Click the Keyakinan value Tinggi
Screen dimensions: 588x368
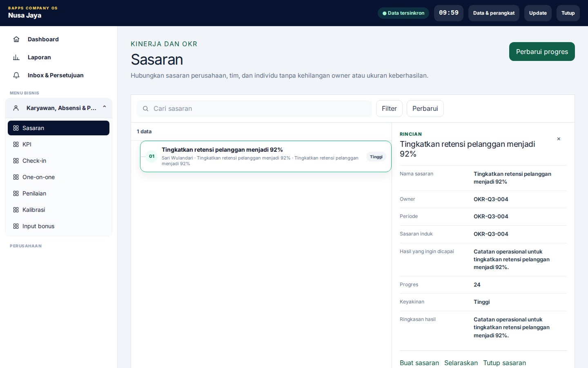(x=481, y=302)
